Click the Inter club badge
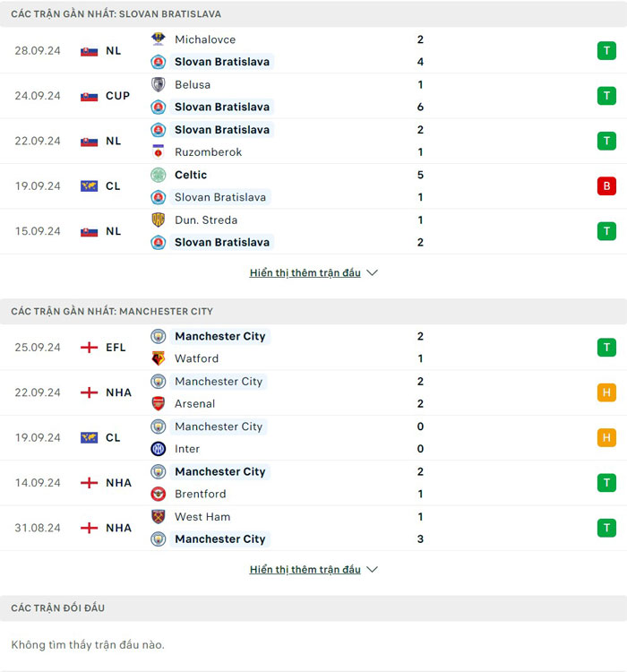The image size is (627, 672). pos(159,449)
